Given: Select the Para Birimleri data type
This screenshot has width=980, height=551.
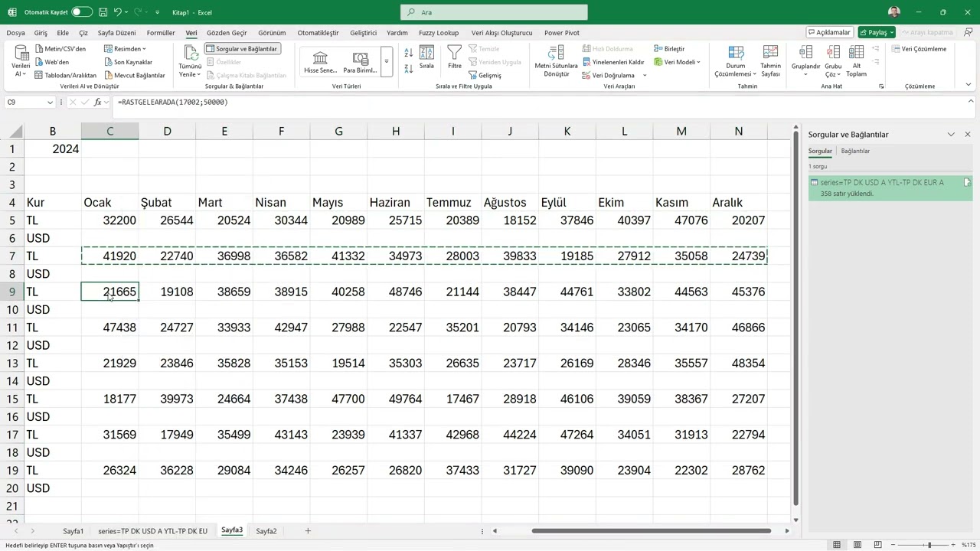Looking at the screenshot, I should (x=360, y=62).
